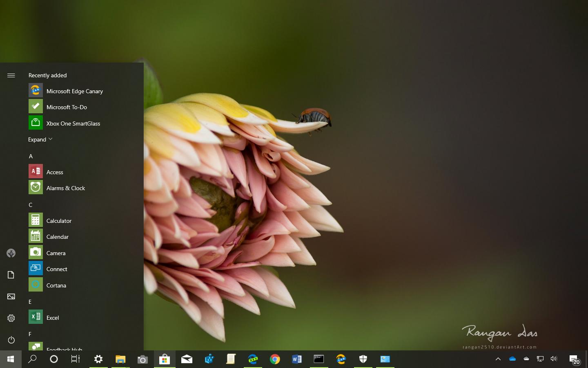Open Access from the app list
588x368 pixels.
pyautogui.click(x=55, y=172)
